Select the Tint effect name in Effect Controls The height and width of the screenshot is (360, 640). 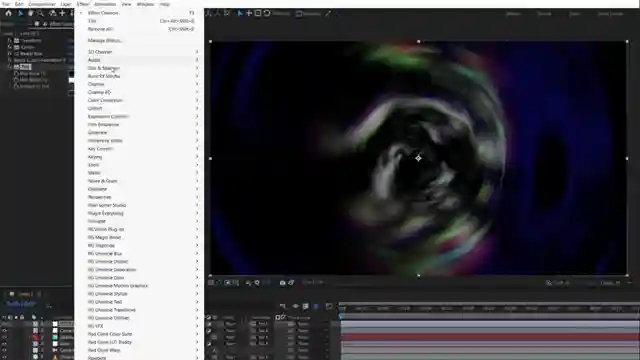coord(26,67)
